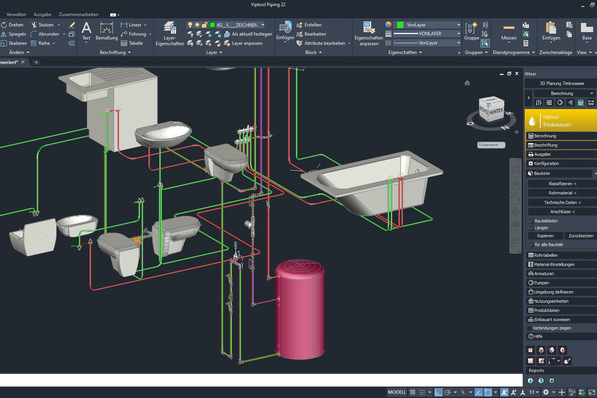Open the VONLAYER linetype dropdown
This screenshot has width=597, height=398.
coord(458,34)
